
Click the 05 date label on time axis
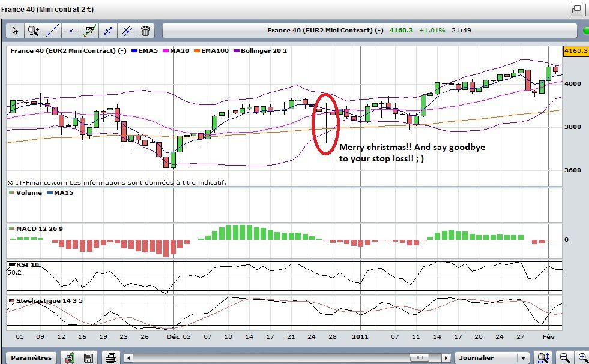tap(20, 337)
